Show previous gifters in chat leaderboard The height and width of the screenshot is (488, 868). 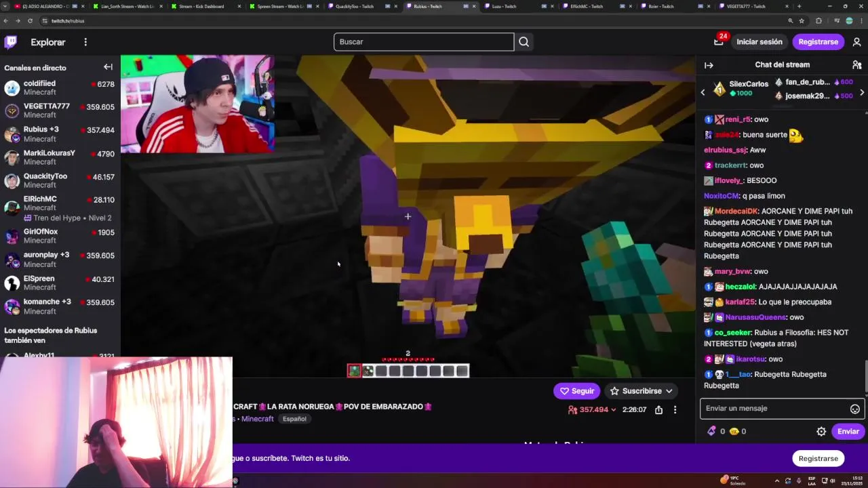[x=703, y=92]
